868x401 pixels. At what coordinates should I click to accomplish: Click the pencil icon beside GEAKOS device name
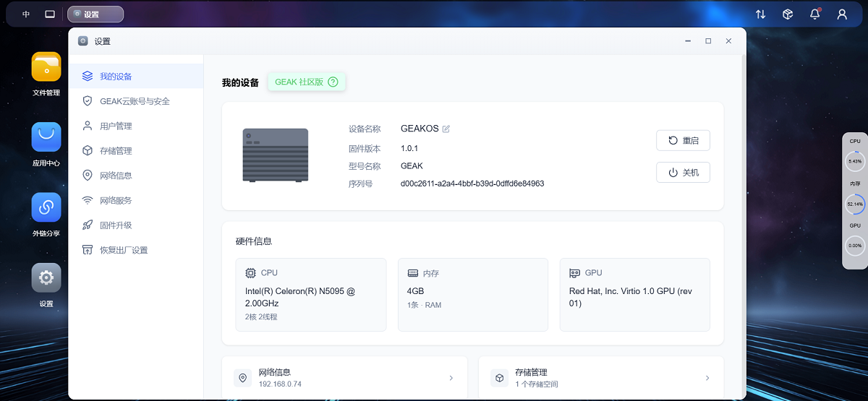pyautogui.click(x=446, y=129)
